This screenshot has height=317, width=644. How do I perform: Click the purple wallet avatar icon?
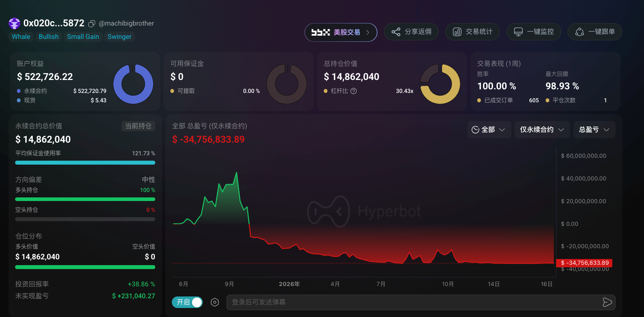(14, 23)
